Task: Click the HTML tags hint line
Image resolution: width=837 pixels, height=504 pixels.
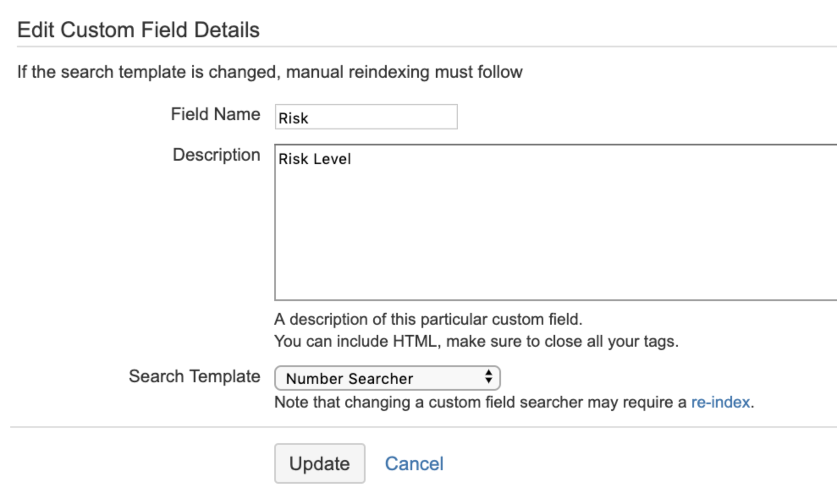Action: (476, 341)
